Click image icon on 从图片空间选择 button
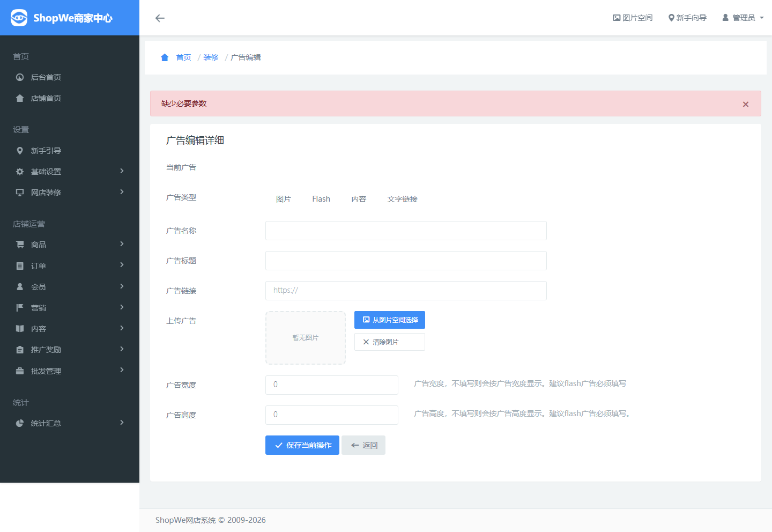This screenshot has width=772, height=532. point(366,320)
